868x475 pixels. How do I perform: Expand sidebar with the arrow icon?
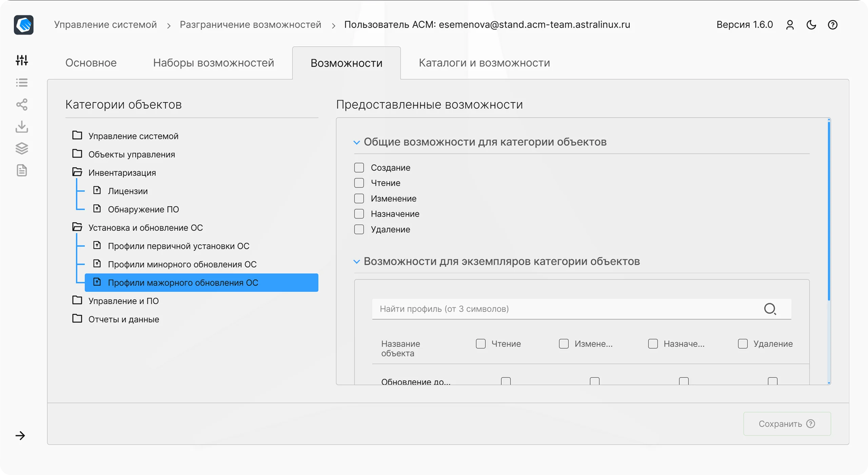click(x=20, y=436)
